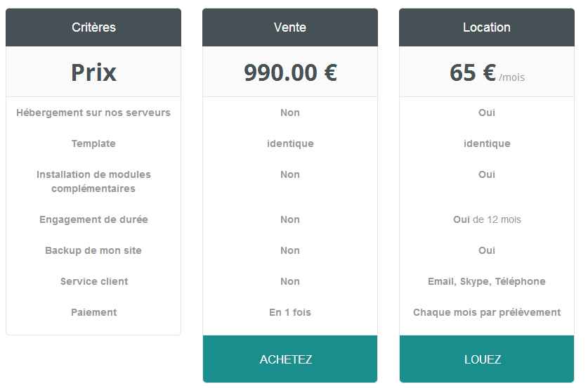Viewport: 588px width, 391px height.
Task: Click the 990.00 € sale price
Action: coord(289,72)
